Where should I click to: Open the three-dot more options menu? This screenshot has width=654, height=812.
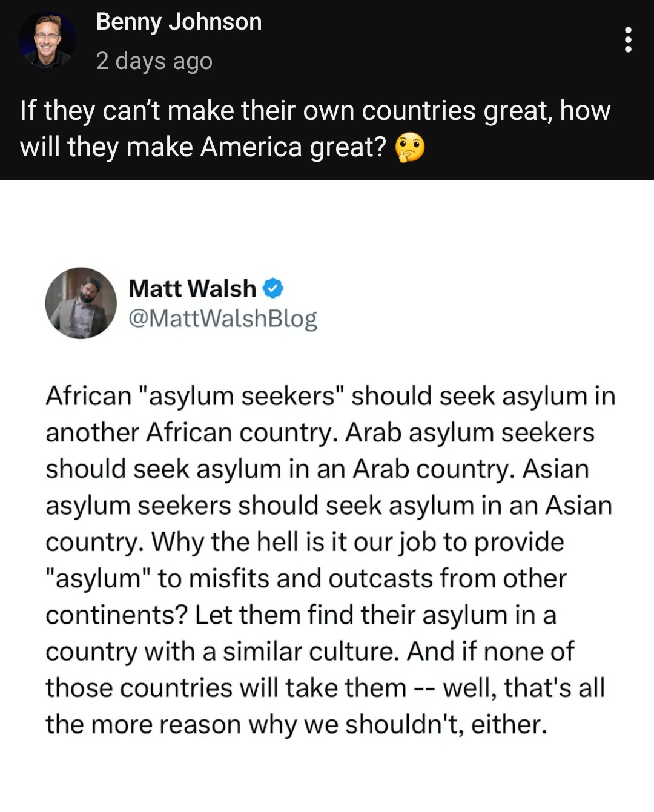pos(628,39)
